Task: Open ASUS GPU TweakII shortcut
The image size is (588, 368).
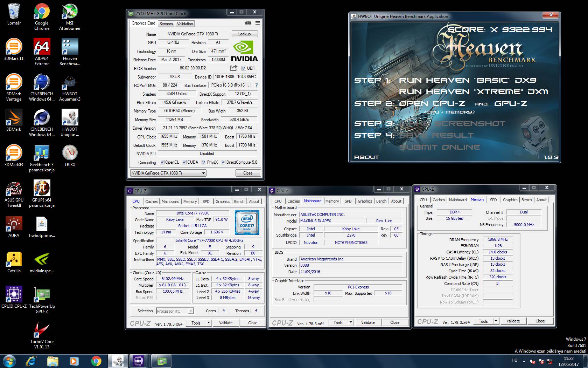Action: coord(14,194)
